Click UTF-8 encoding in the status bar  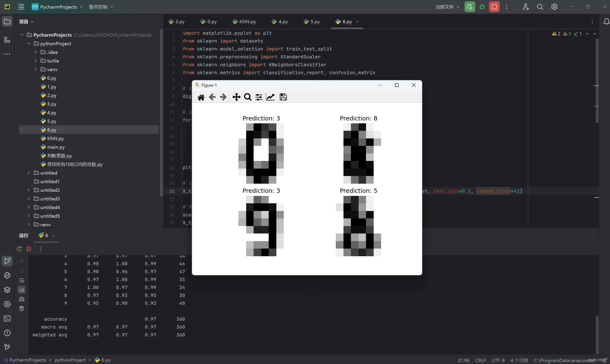(498, 360)
